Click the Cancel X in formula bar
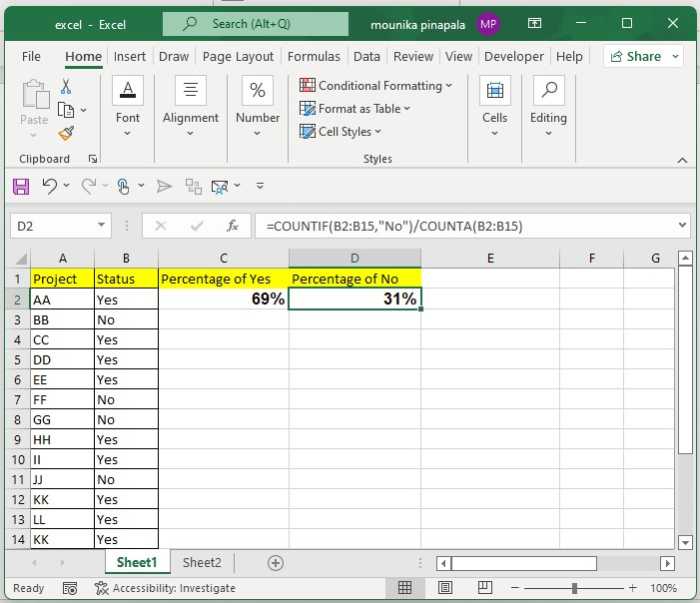This screenshot has height=603, width=700. [x=161, y=226]
